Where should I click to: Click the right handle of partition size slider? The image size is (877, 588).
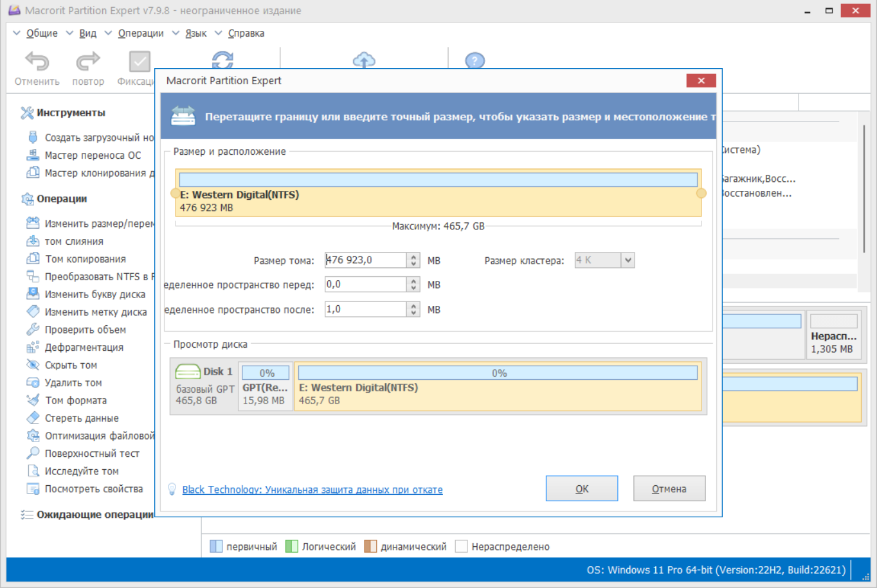(701, 193)
